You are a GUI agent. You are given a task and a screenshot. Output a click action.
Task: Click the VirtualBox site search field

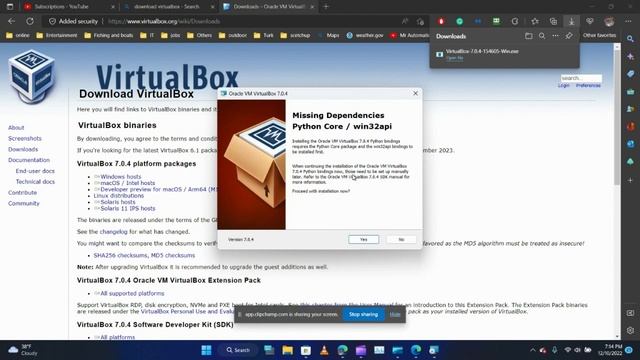[581, 78]
